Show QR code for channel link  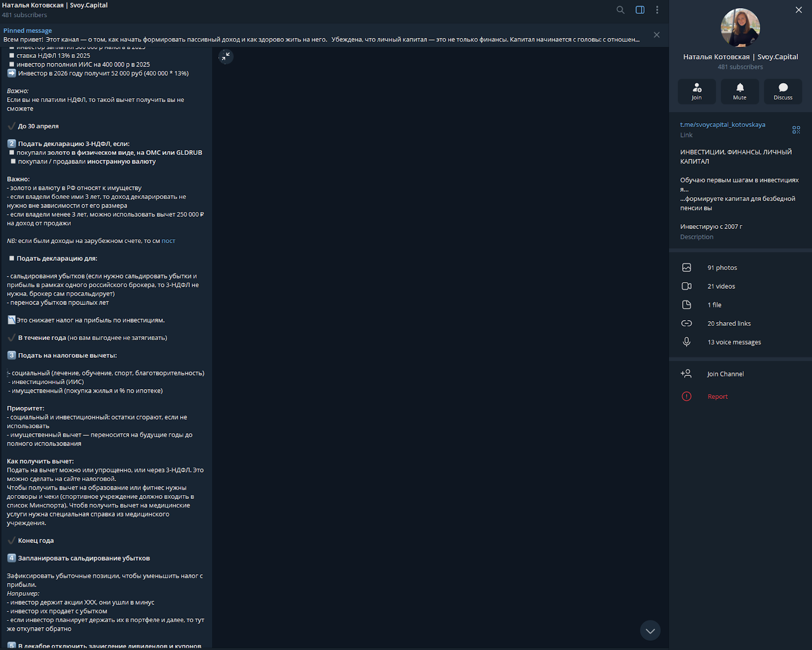[796, 130]
